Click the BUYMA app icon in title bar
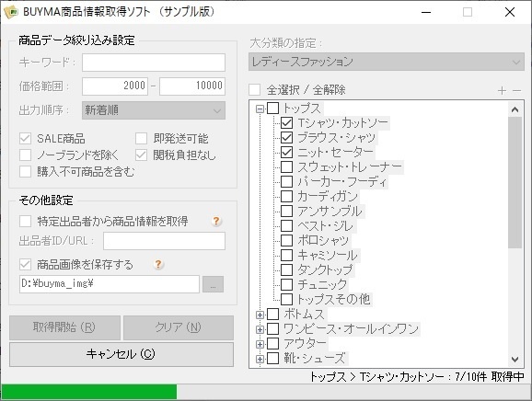The height and width of the screenshot is (401, 532). pyautogui.click(x=11, y=12)
